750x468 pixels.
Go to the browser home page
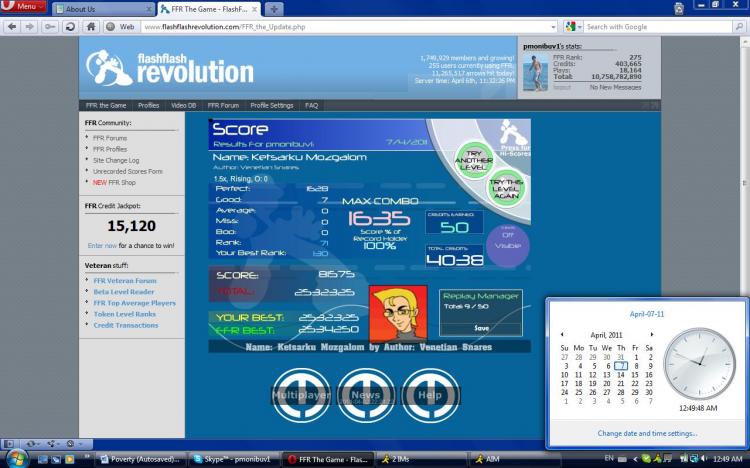(91, 27)
